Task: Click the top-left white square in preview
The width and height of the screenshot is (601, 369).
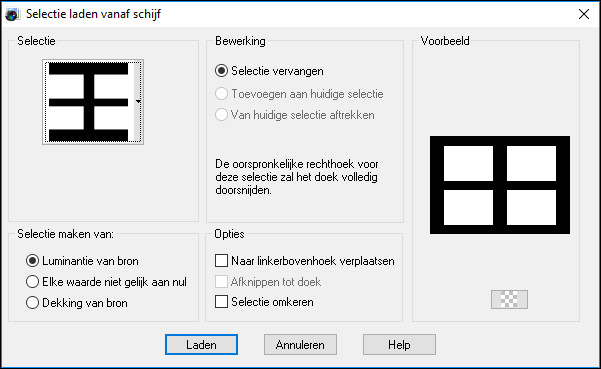Action: tap(468, 163)
